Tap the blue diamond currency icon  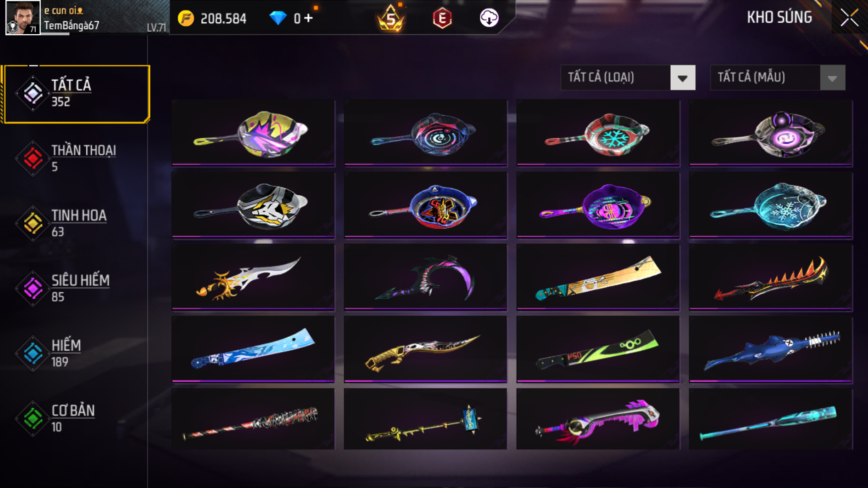pos(278,18)
